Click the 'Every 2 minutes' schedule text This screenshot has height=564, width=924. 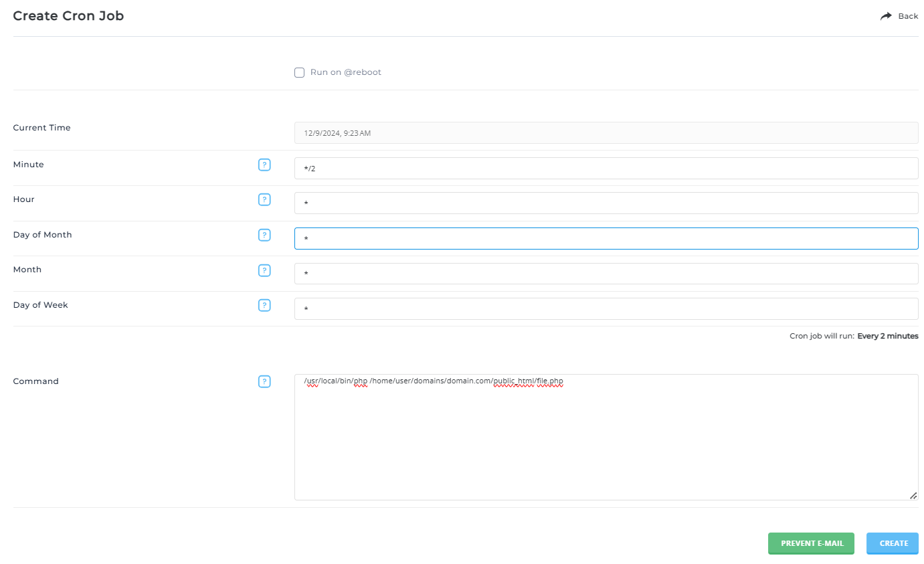[x=888, y=336]
